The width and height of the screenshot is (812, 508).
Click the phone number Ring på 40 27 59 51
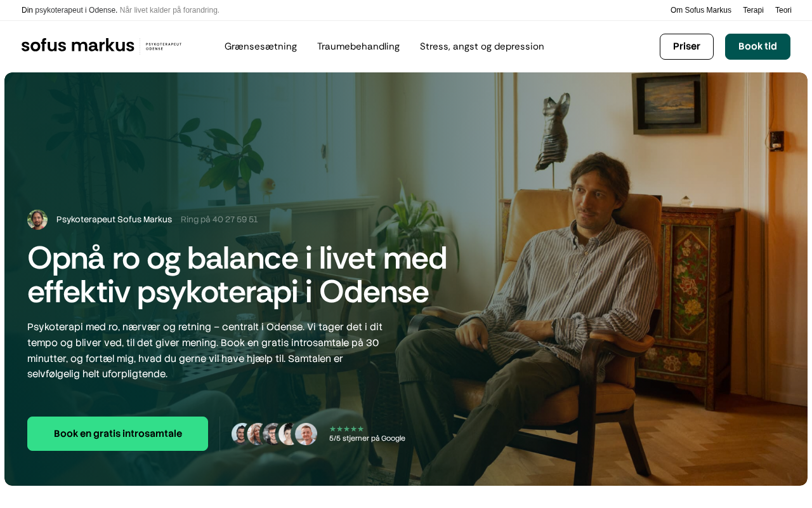point(219,220)
